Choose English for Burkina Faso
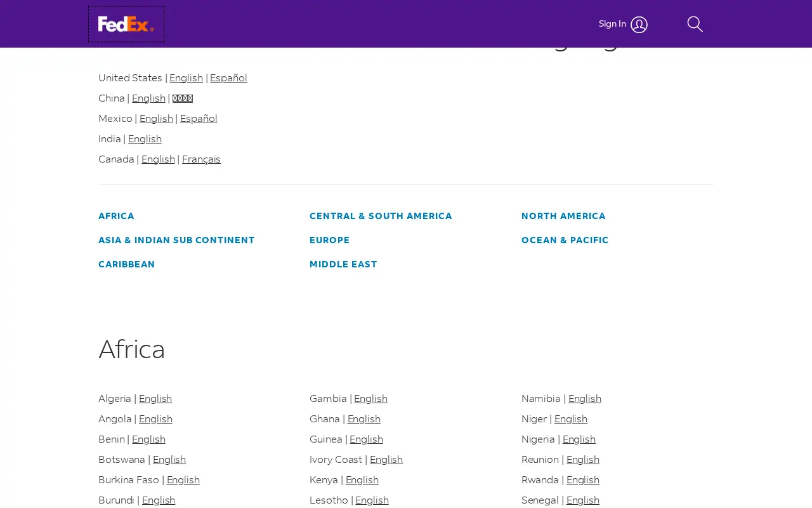Viewport: 812px width, 508px height. [x=183, y=480]
